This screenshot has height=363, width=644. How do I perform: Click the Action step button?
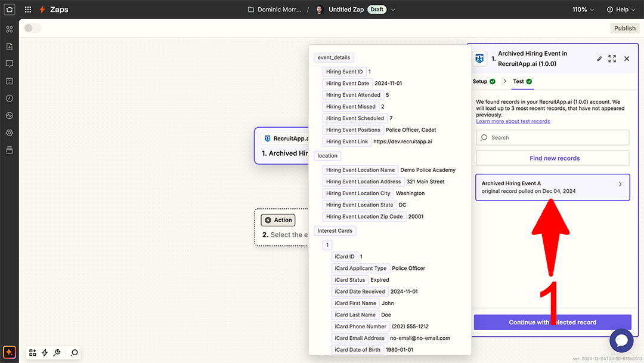pos(278,220)
